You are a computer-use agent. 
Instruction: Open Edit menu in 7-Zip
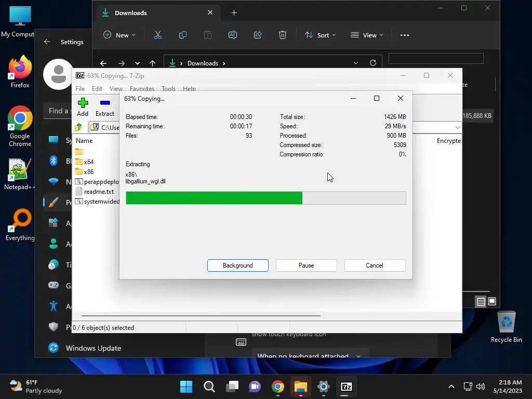pyautogui.click(x=97, y=88)
